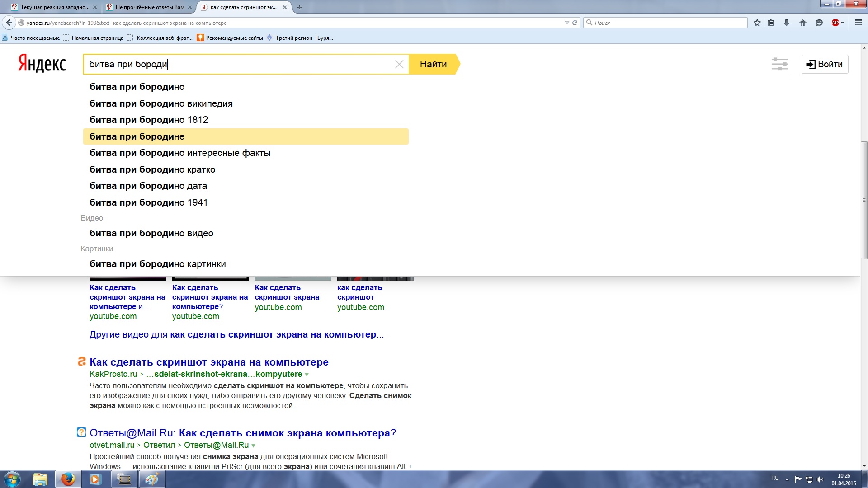
Task: Expand the Adblock Plus dropdown arrow
Action: pyautogui.click(x=842, y=23)
